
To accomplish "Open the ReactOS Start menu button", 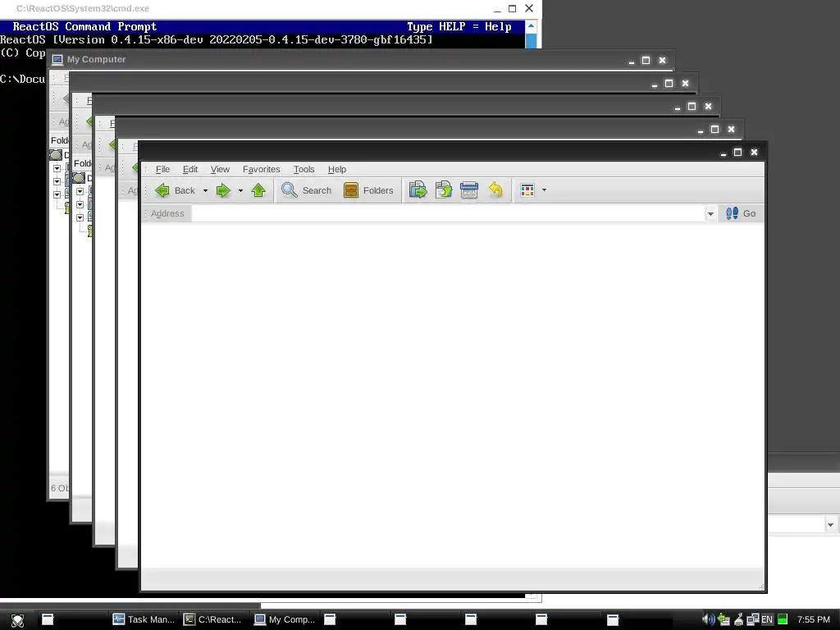I will tap(17, 620).
